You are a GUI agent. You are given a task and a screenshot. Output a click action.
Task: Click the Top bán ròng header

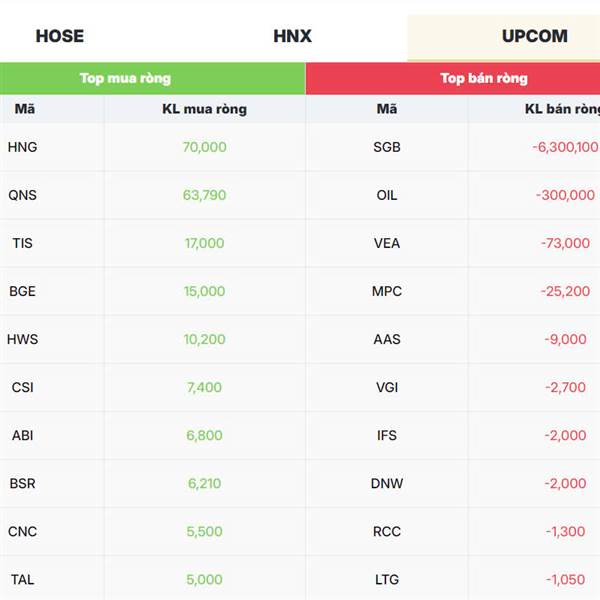pos(484,78)
